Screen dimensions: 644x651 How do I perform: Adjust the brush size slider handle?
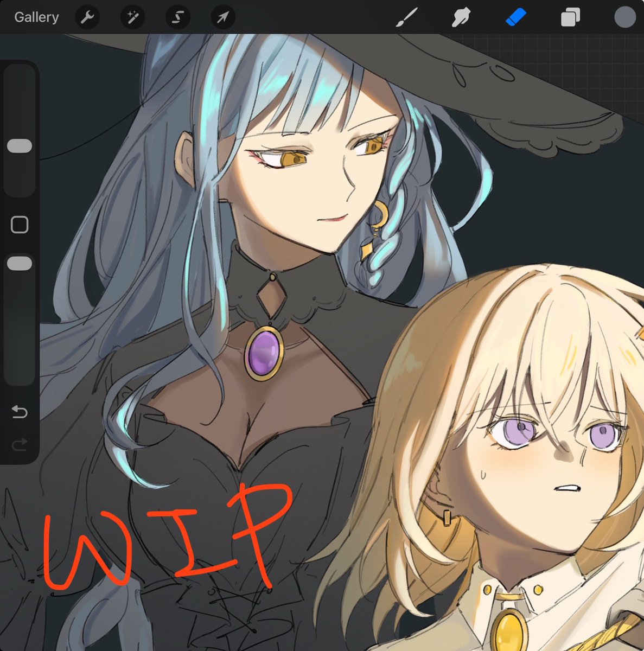(x=20, y=146)
